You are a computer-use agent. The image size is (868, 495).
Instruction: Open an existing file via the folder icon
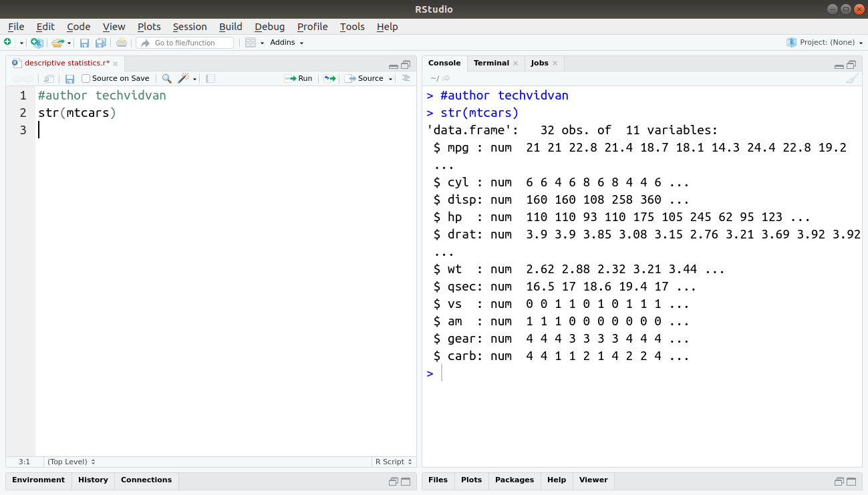pyautogui.click(x=56, y=42)
